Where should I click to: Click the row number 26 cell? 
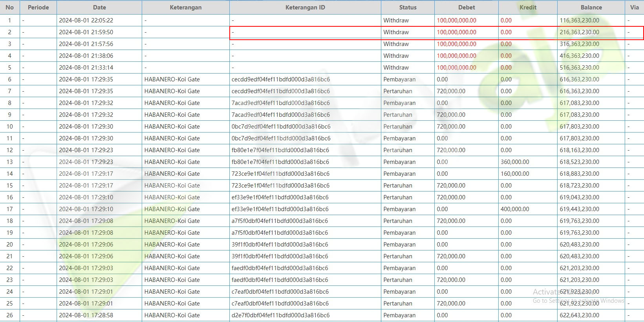(10, 315)
